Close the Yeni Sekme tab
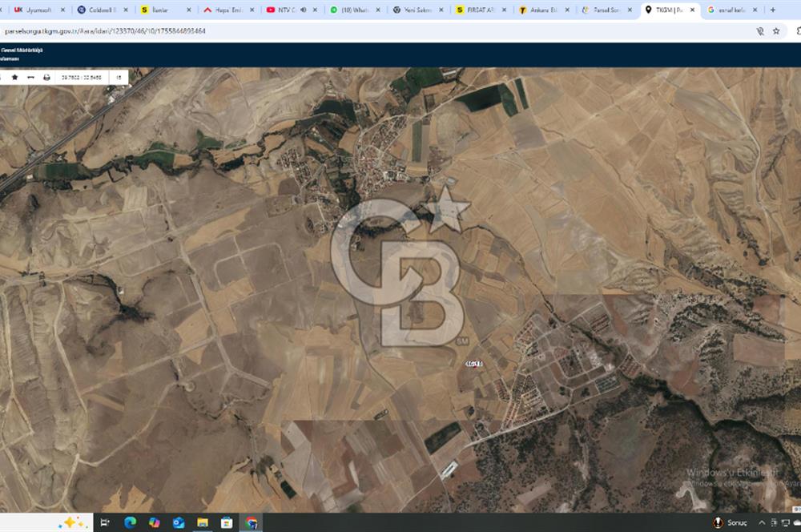The width and height of the screenshot is (801, 532). pyautogui.click(x=441, y=10)
